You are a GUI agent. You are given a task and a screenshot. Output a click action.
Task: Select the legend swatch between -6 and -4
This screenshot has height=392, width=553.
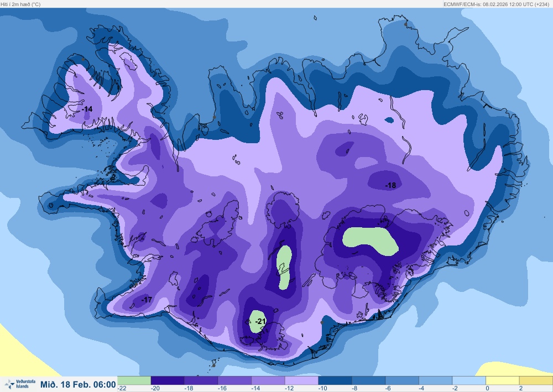(402, 380)
